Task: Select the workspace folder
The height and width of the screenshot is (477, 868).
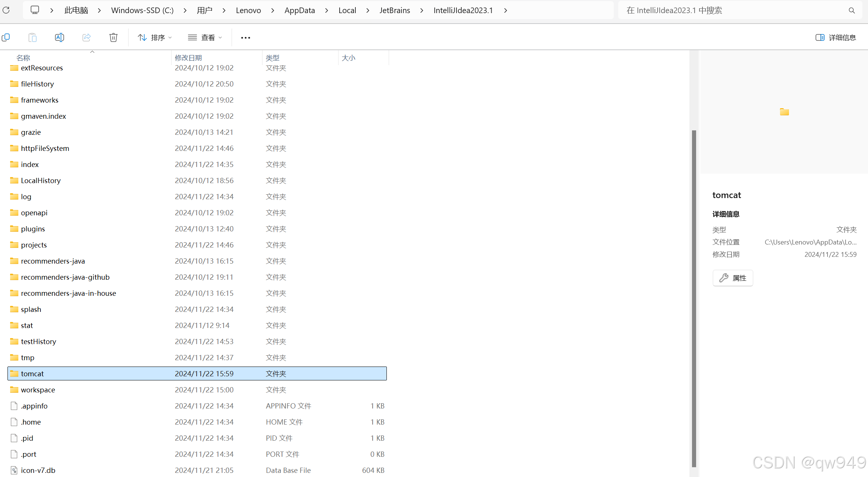Action: [38, 390]
